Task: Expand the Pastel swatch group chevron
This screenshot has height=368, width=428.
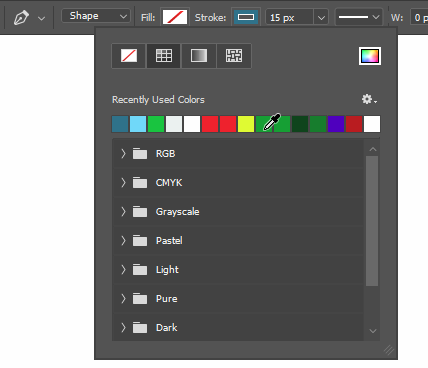Action: point(123,240)
